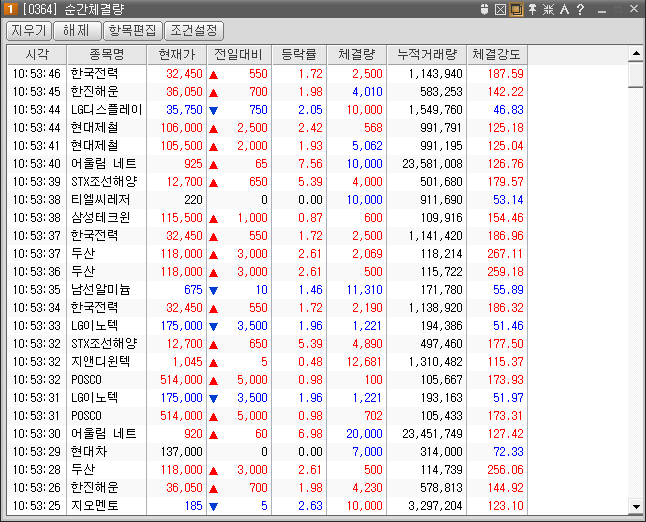Select 한국전력 in the 10:53:46 row

pos(94,74)
